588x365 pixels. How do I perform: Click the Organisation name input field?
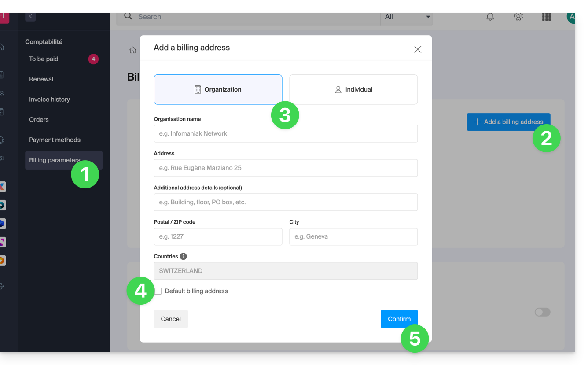(x=285, y=133)
